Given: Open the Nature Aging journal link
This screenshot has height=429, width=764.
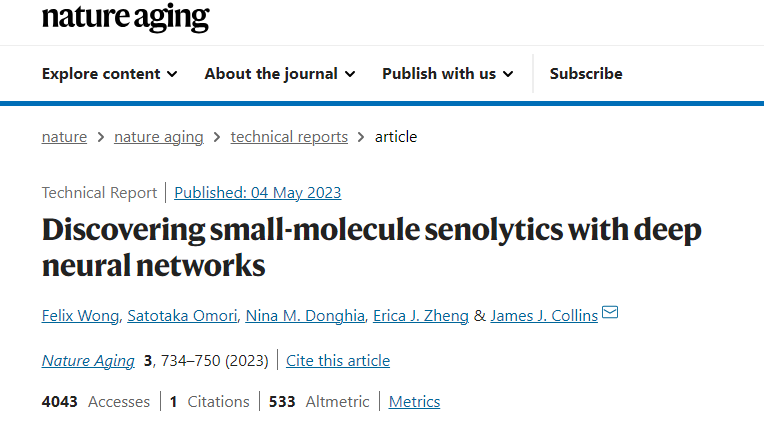Looking at the screenshot, I should (88, 361).
